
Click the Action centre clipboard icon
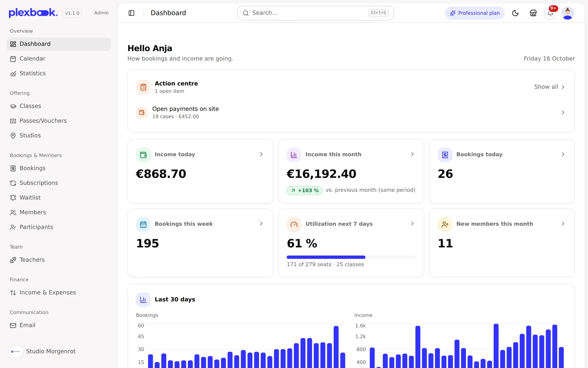coord(143,87)
